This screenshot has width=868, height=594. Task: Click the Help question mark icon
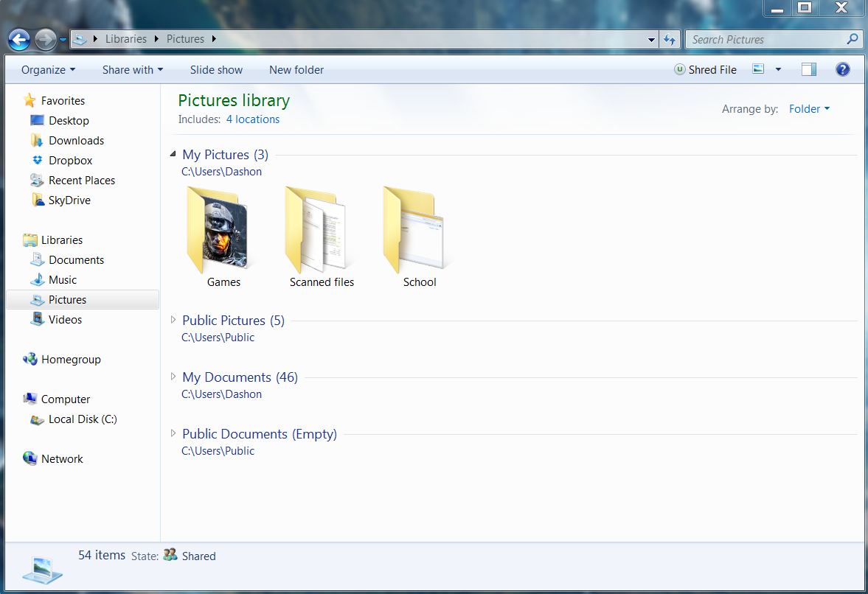tap(842, 69)
